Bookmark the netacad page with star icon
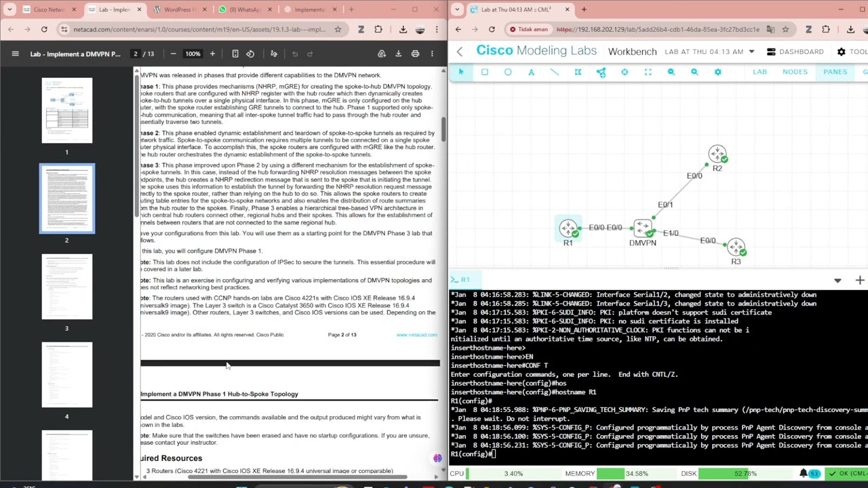This screenshot has height=488, width=868. click(x=338, y=29)
